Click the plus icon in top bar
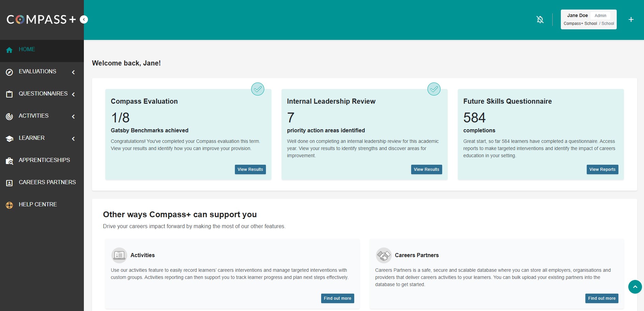Screen dimensions: 644x311 click(x=631, y=19)
